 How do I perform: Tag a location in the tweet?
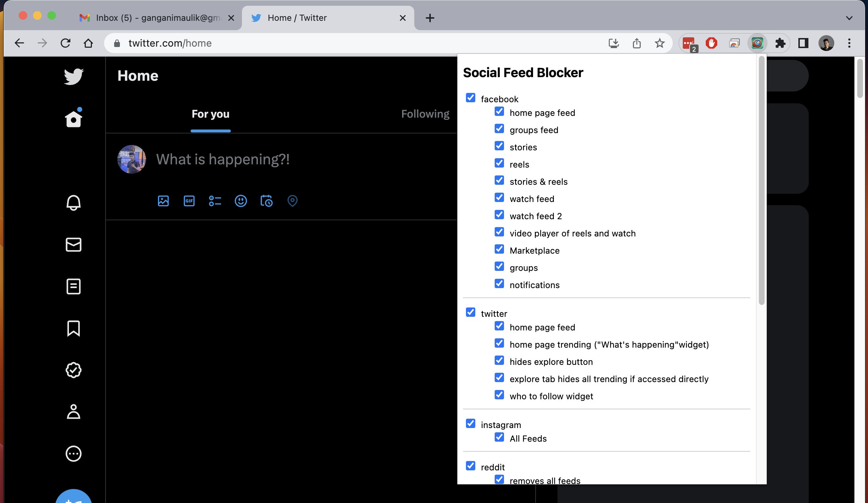click(293, 201)
